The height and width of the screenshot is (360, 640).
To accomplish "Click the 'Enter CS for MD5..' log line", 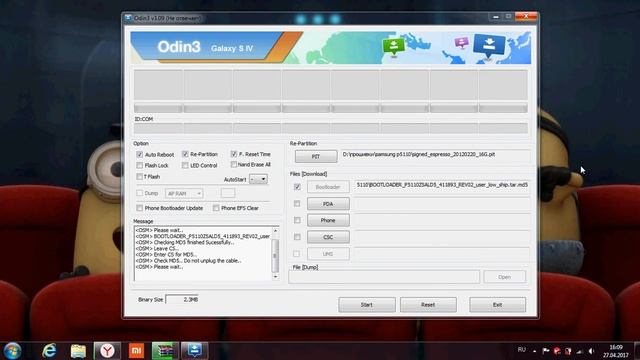I will click(166, 255).
